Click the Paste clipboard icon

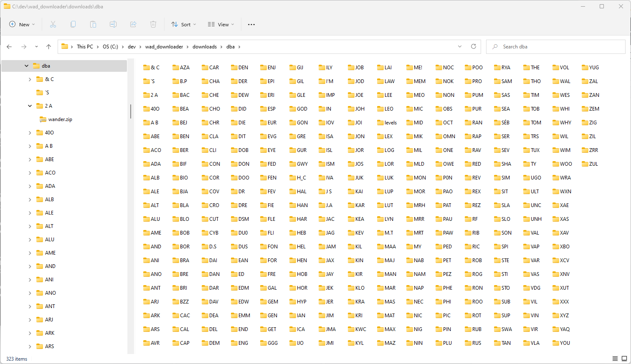click(x=93, y=24)
